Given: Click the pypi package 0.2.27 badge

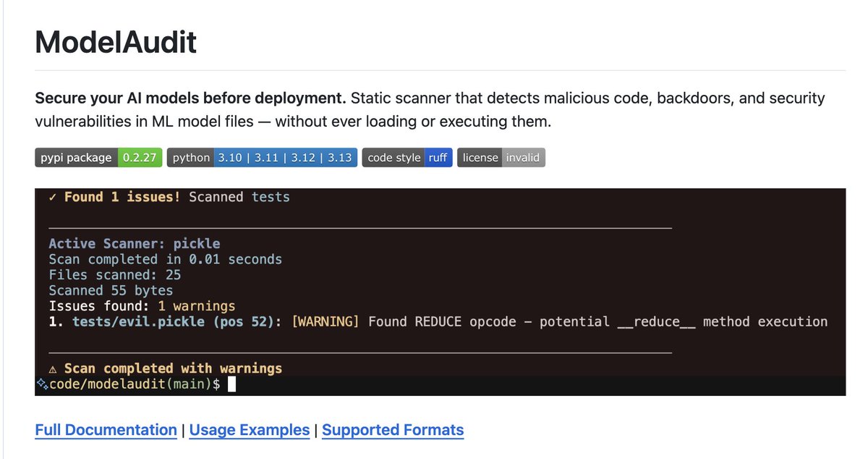Looking at the screenshot, I should (98, 158).
